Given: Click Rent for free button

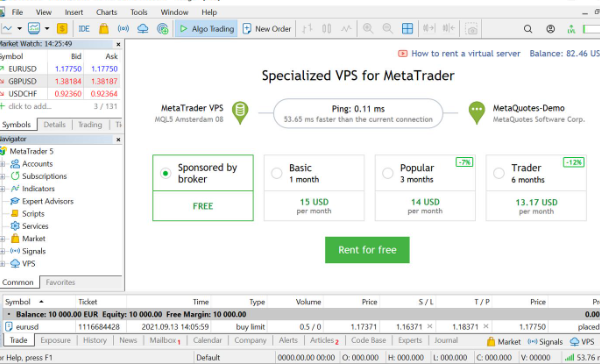Looking at the screenshot, I should pos(367,250).
